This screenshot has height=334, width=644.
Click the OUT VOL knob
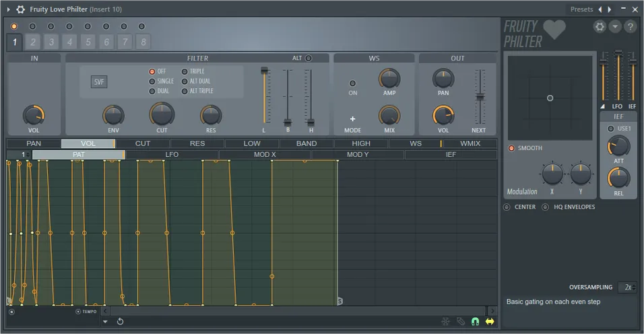(x=443, y=115)
